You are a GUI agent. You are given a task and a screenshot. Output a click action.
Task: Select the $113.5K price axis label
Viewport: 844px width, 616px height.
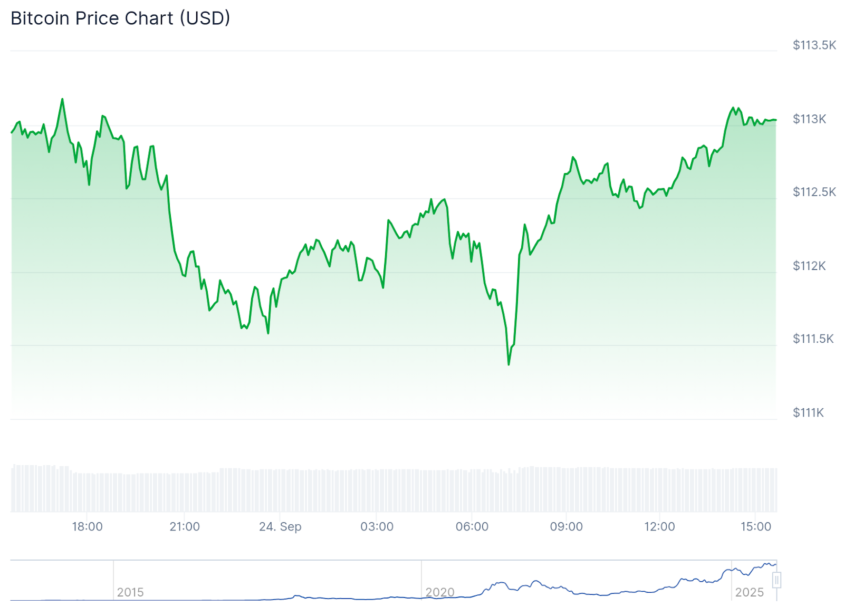(814, 45)
